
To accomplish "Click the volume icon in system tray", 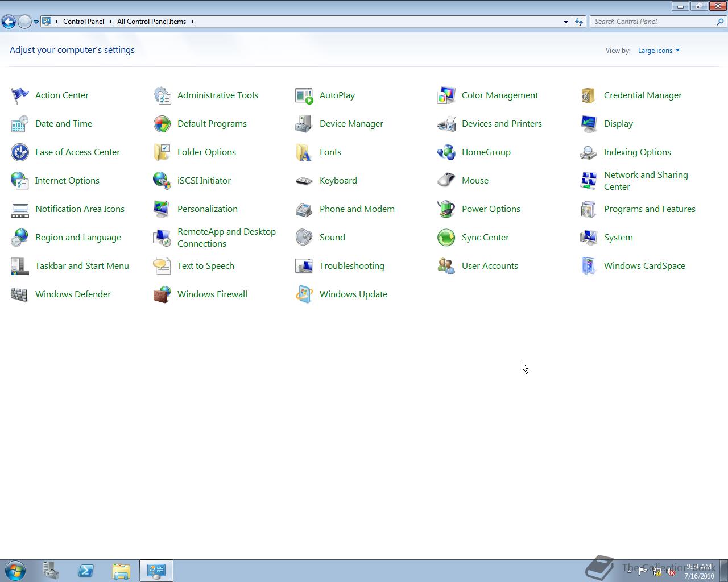I will (x=671, y=572).
